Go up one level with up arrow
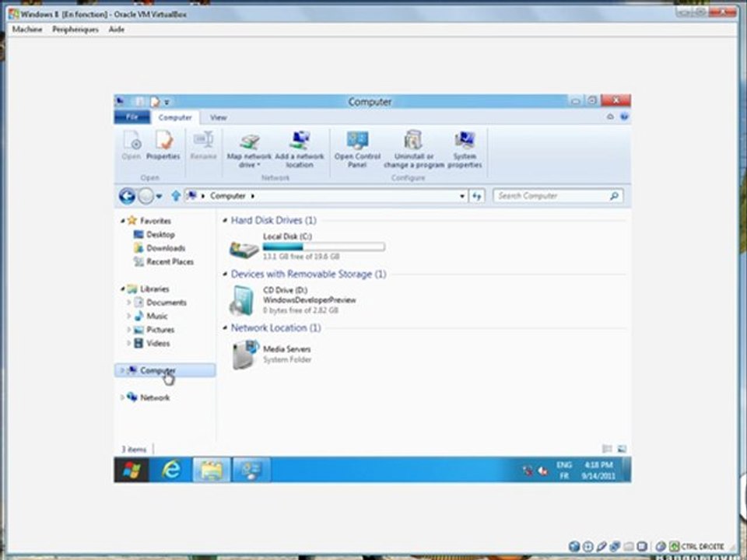 pos(176,196)
